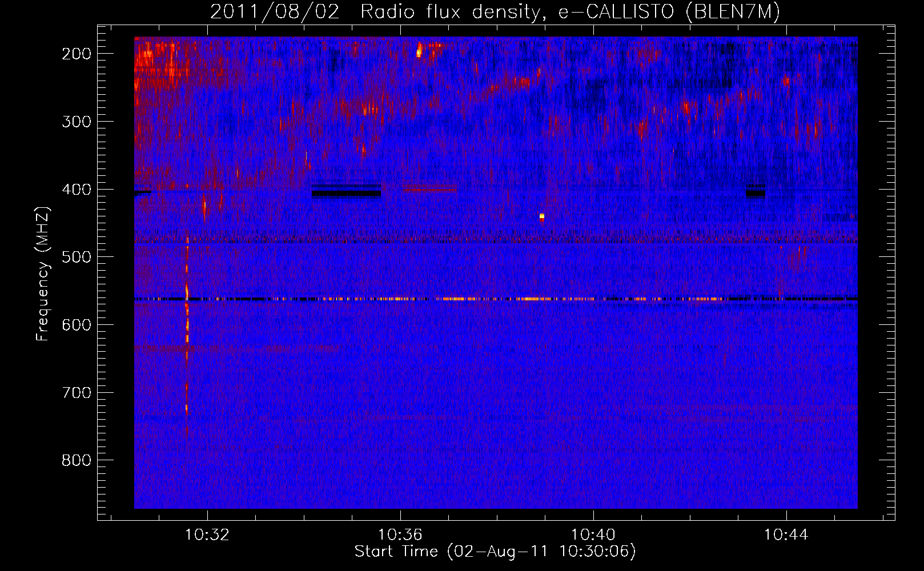924x571 pixels.
Task: Click the vertical orange burst streak near 600 MHz
Action: pos(187,331)
